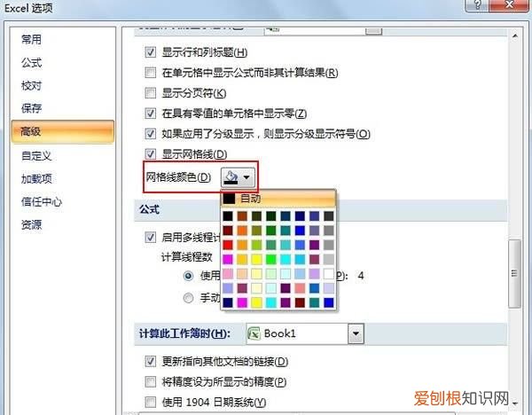
Task: Click the 公式 section header
Action: point(149,209)
